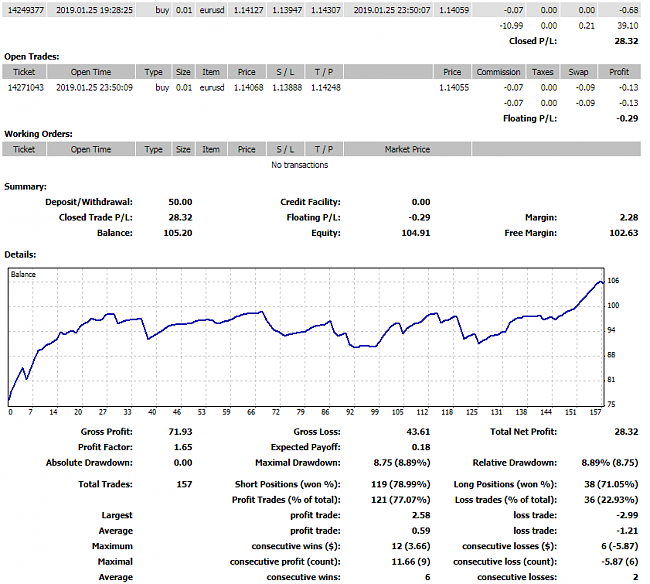Click Short Positions value 119 (78.99%)

coord(400,485)
